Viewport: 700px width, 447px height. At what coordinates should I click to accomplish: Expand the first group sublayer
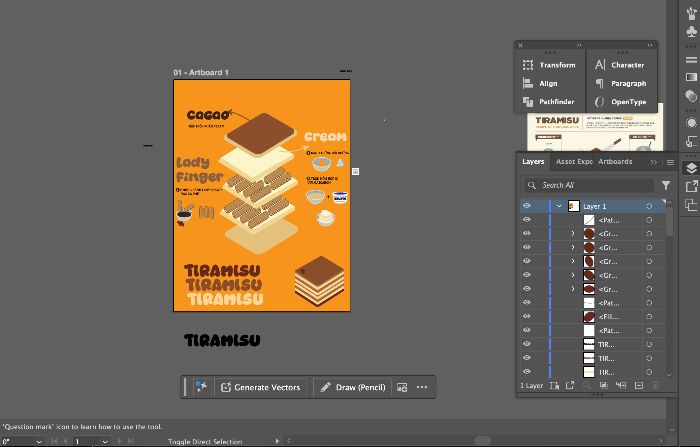tap(573, 234)
